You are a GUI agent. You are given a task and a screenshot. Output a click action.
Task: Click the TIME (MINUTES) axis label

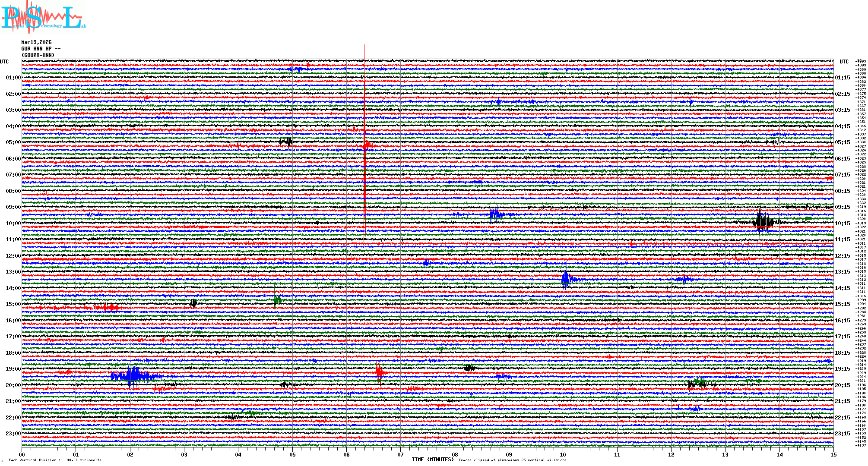tap(432, 460)
